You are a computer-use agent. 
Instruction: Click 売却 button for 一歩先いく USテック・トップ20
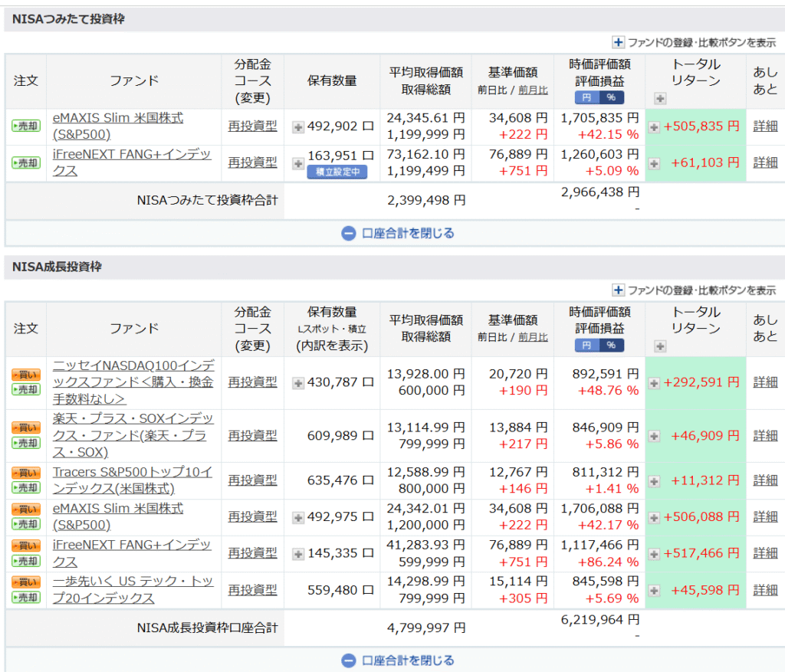click(x=26, y=597)
